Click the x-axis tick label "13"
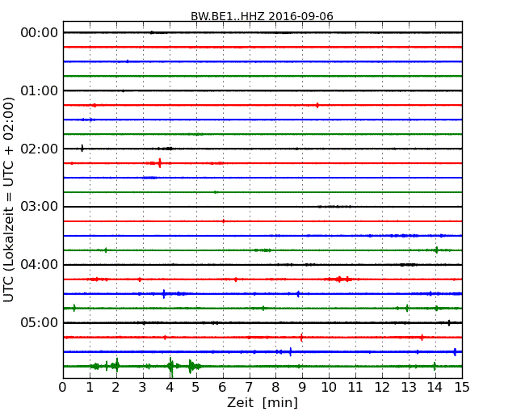Image resolution: width=525 pixels, height=420 pixels. [x=409, y=387]
